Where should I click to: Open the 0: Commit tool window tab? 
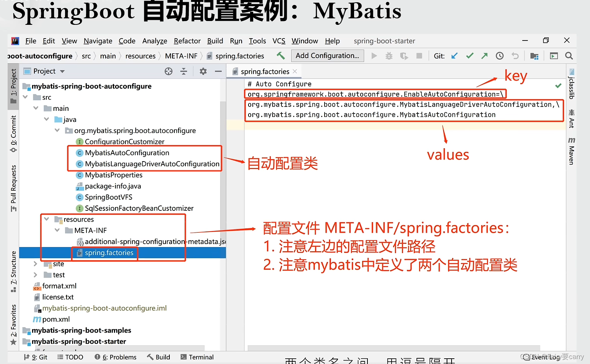tap(13, 134)
